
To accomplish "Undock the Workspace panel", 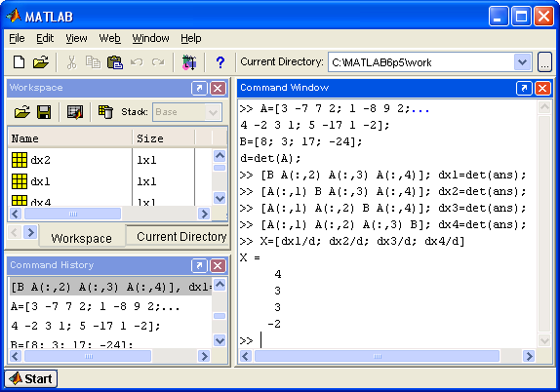I will tap(199, 88).
